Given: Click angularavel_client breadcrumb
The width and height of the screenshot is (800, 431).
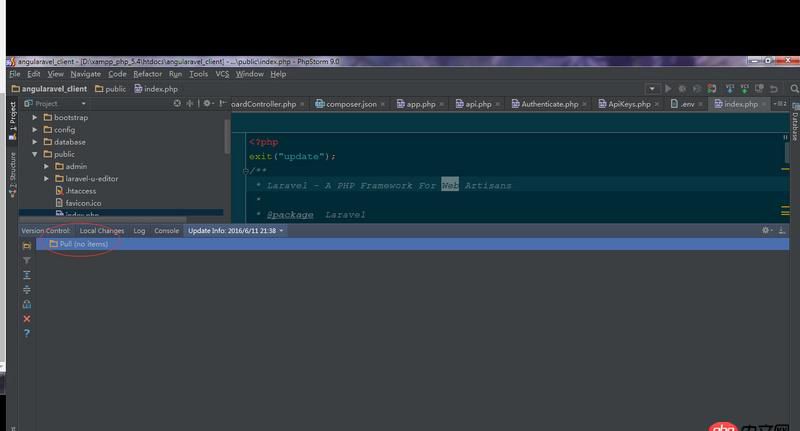Looking at the screenshot, I should 49,89.
